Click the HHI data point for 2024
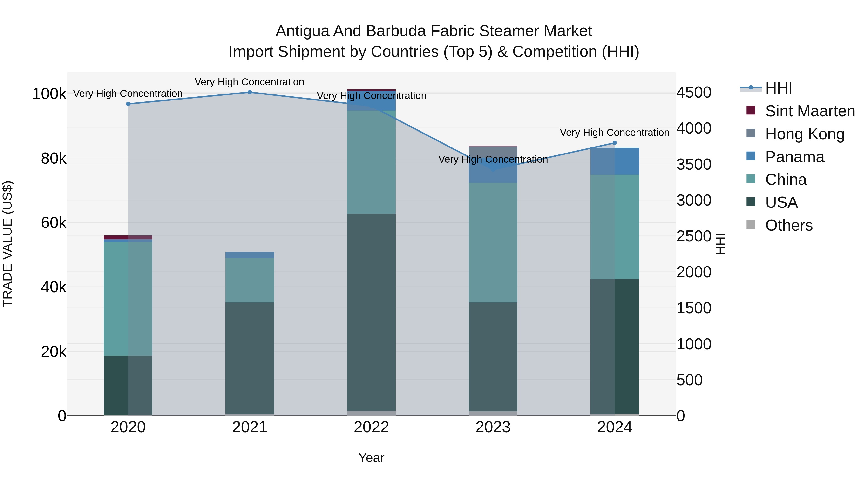This screenshot has height=488, width=868. pos(615,143)
